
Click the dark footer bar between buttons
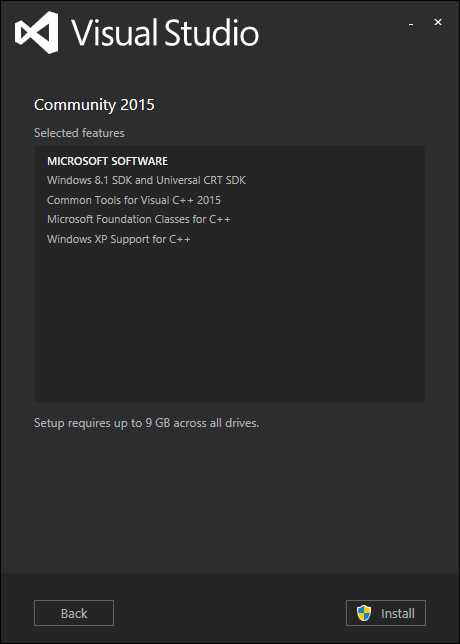[230, 613]
